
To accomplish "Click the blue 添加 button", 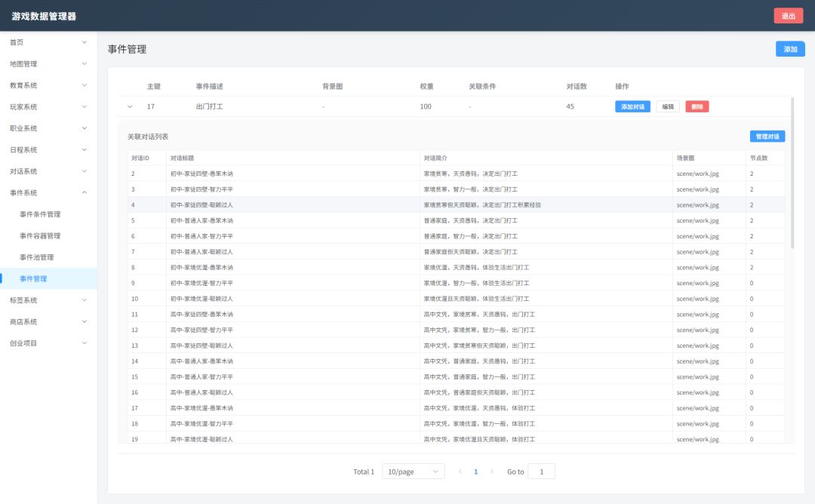I will [x=790, y=49].
